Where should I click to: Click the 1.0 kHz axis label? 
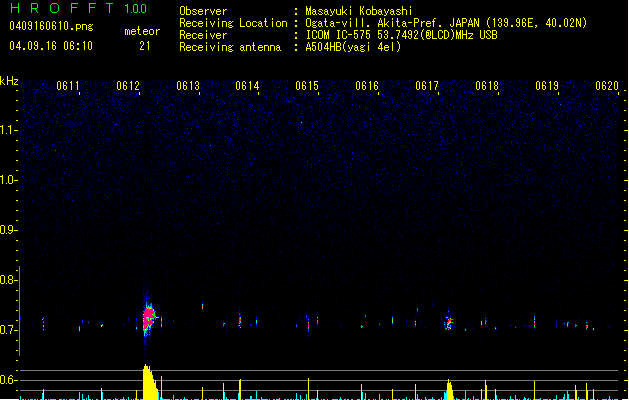point(8,179)
